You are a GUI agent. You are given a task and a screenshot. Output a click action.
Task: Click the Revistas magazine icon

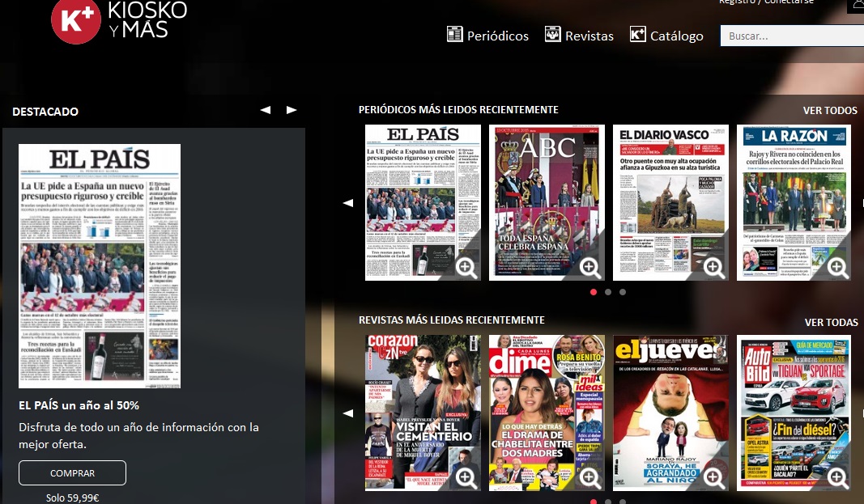point(553,34)
